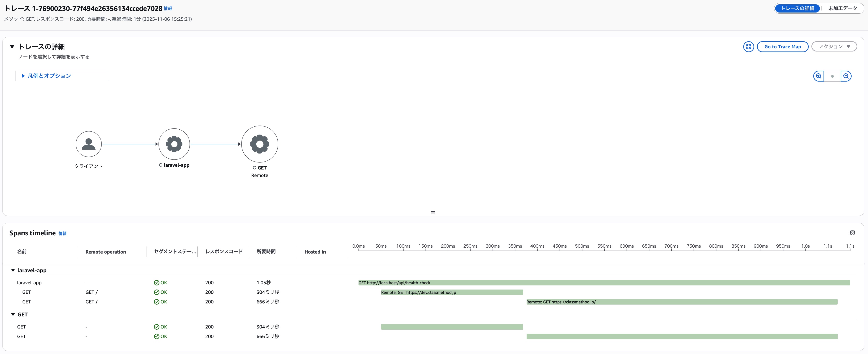
Task: Switch to the 未加工データ view
Action: click(842, 8)
